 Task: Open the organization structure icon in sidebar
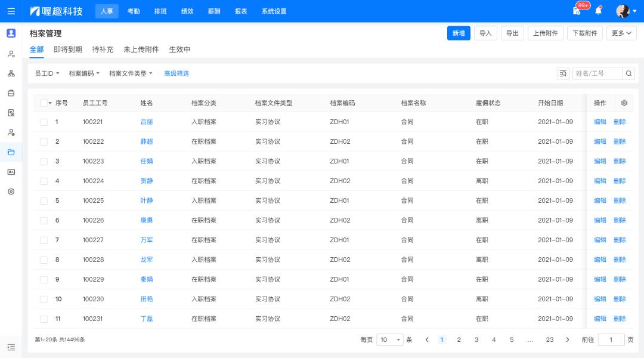tap(11, 73)
